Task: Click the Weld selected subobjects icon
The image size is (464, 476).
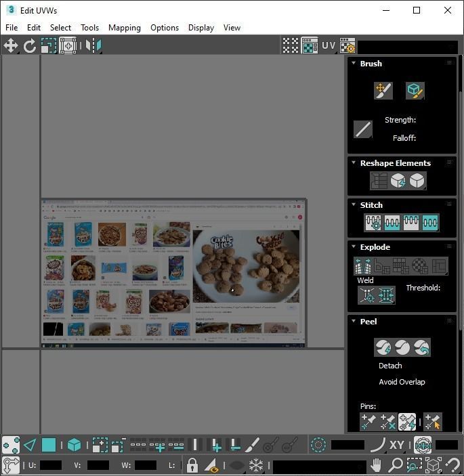Action: coord(386,295)
